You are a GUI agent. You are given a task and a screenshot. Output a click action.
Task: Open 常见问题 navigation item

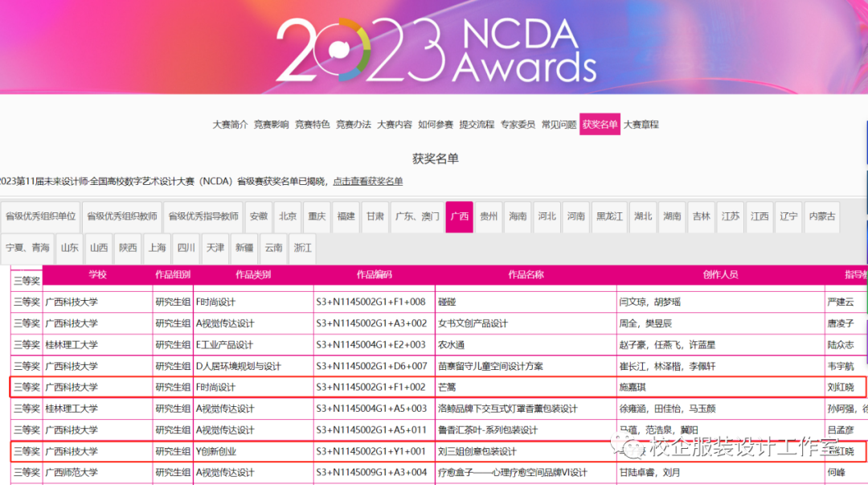click(x=559, y=125)
